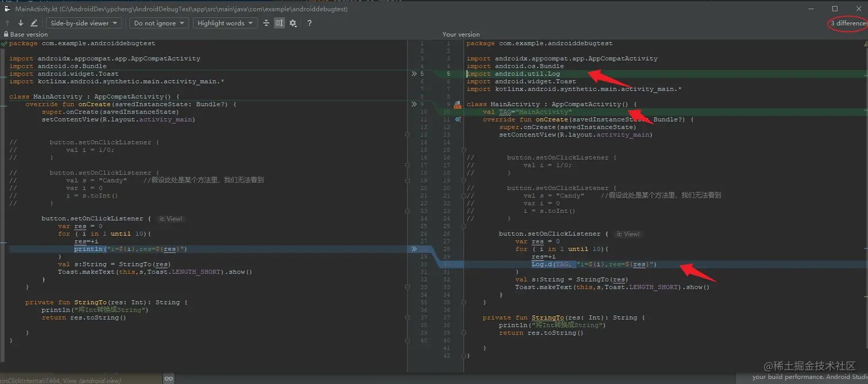Open the Highlight words dropdown
The image size is (868, 384).
pyautogui.click(x=224, y=23)
